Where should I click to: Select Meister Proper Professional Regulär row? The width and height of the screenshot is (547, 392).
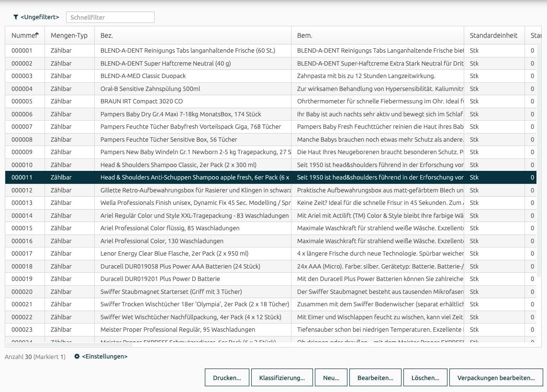[x=271, y=330]
